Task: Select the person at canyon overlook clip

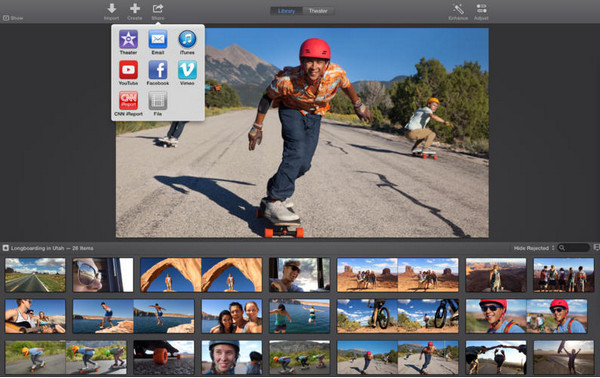Action: [x=496, y=275]
